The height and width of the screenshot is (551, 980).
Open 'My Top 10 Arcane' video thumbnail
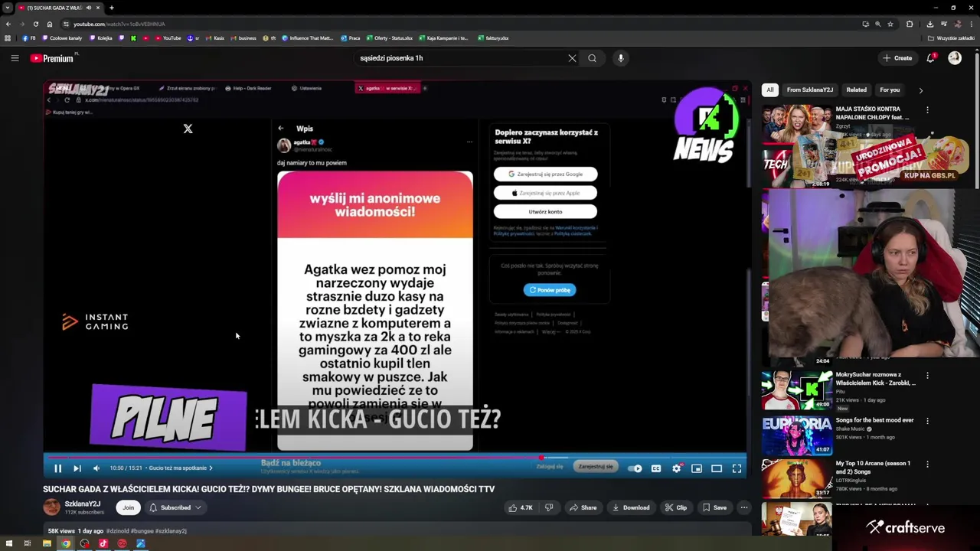pos(797,478)
